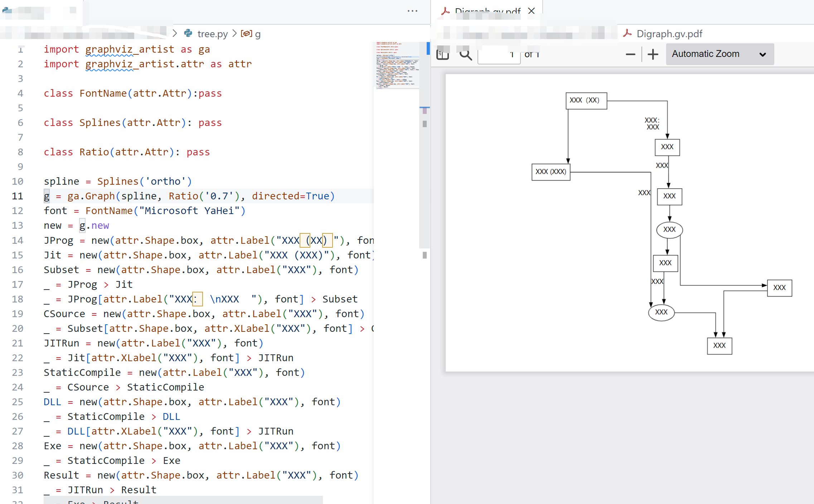Expand chevron between tree.py and g
Screen dimensions: 814x504
[234, 33]
